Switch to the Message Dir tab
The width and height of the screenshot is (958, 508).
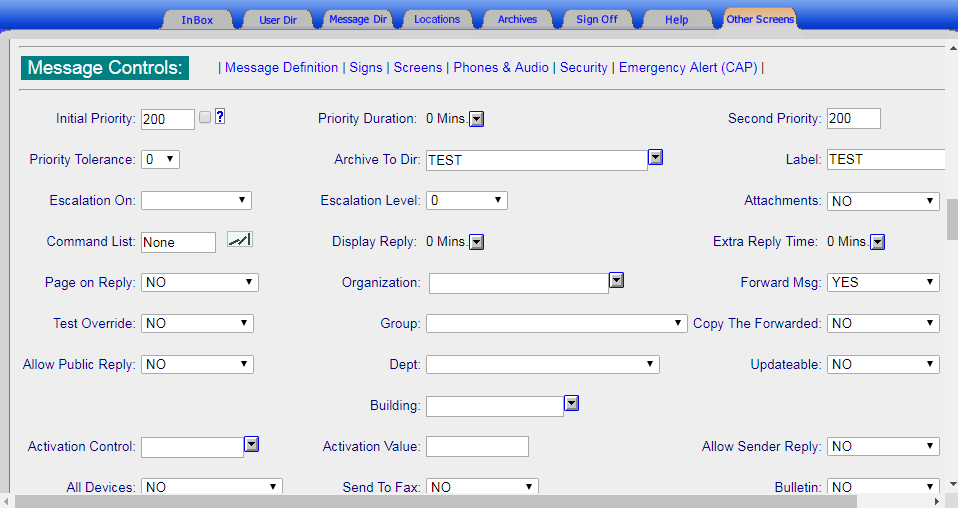(358, 19)
